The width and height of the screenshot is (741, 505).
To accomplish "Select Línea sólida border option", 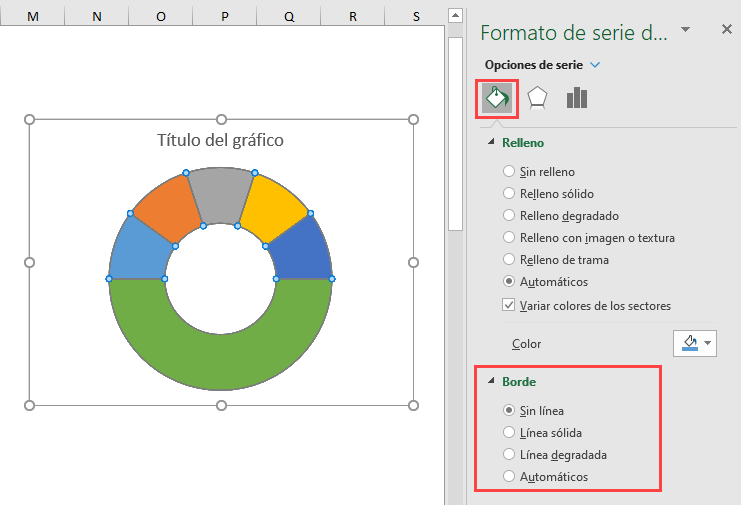I will point(543,432).
